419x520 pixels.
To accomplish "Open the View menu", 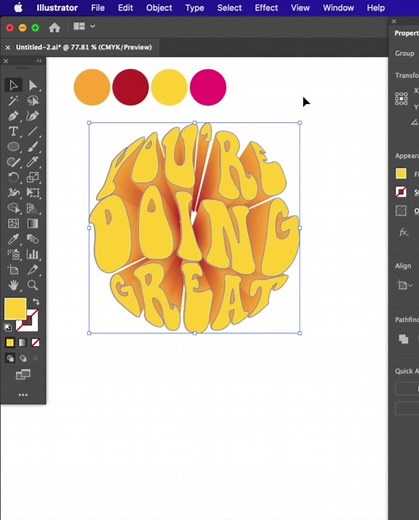I will 300,8.
